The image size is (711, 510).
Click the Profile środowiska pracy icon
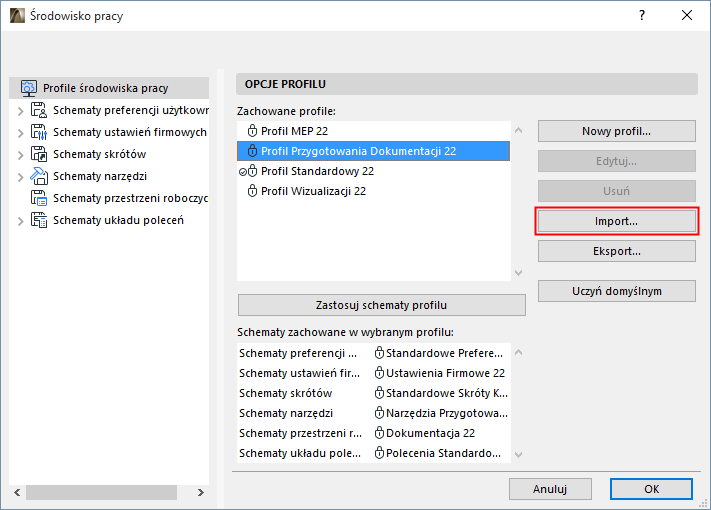[x=28, y=88]
